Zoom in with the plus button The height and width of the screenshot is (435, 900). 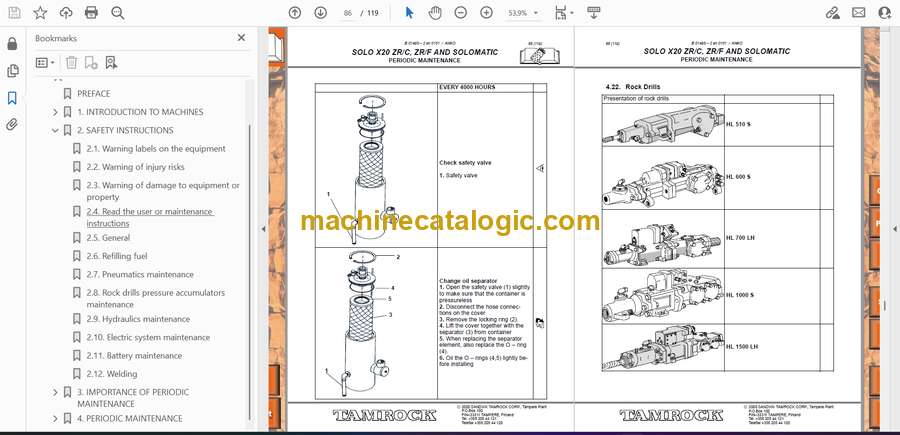pyautogui.click(x=486, y=13)
